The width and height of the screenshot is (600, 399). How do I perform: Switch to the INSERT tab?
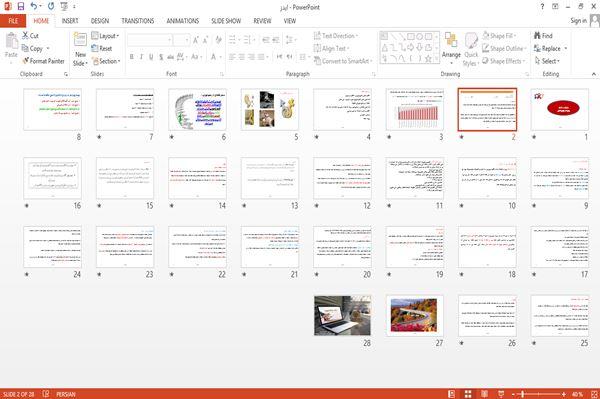click(x=70, y=21)
